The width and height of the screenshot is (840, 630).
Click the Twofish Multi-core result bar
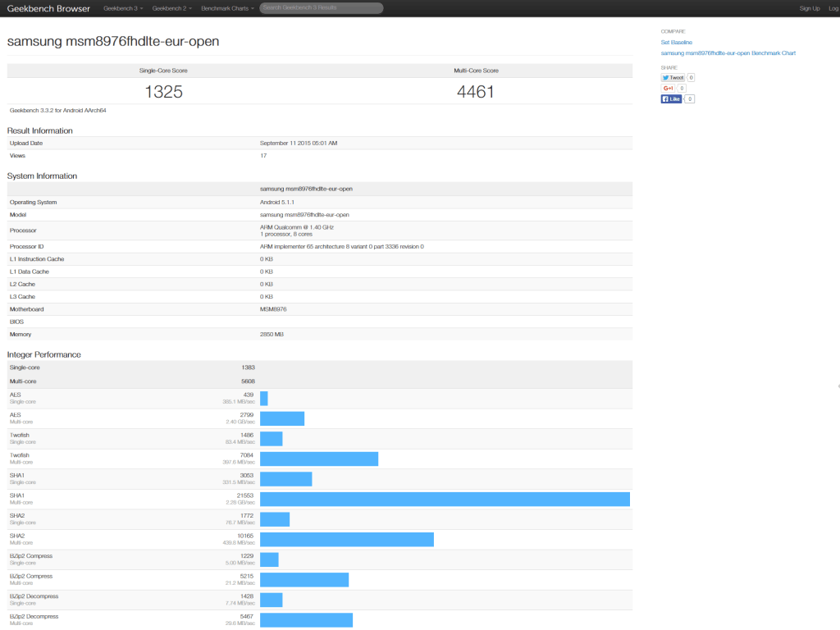tap(319, 459)
